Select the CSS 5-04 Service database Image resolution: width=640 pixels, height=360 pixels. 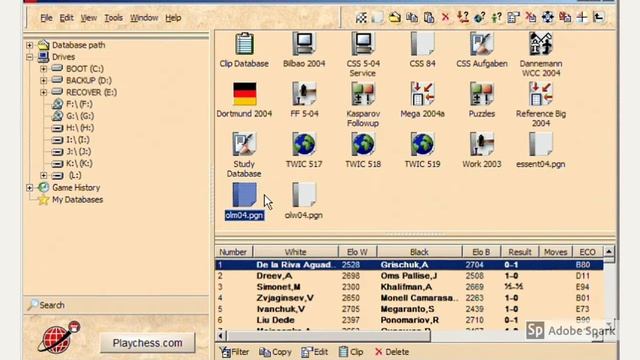363,44
